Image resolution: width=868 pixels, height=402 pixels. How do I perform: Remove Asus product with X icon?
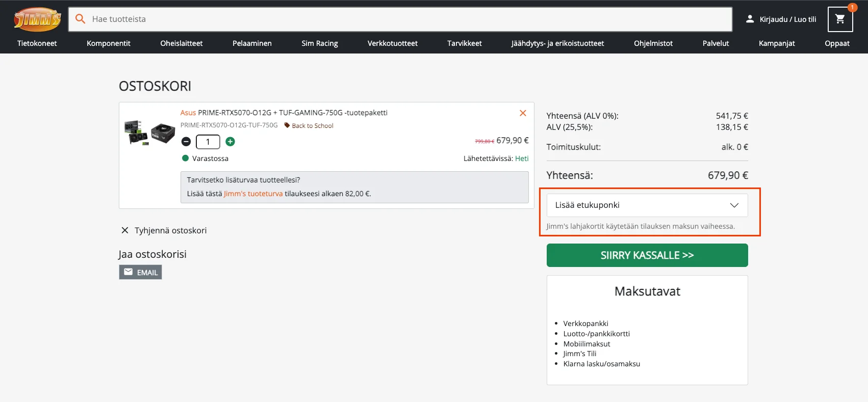tap(523, 113)
